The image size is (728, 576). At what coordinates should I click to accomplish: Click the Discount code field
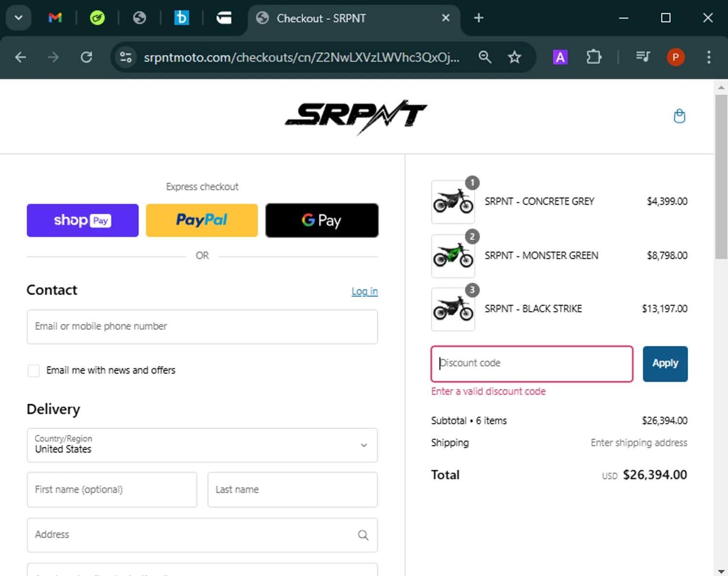[532, 364]
